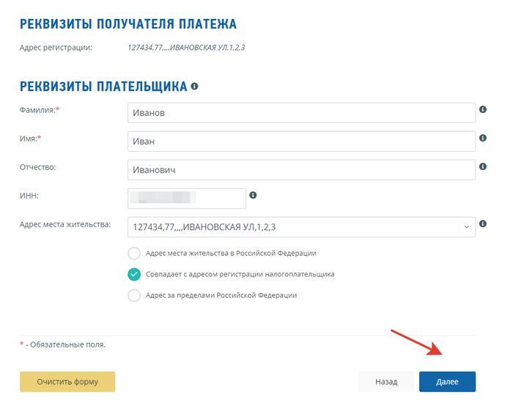
Task: Open the Адрес места жительства dropdown
Action: coord(301,227)
